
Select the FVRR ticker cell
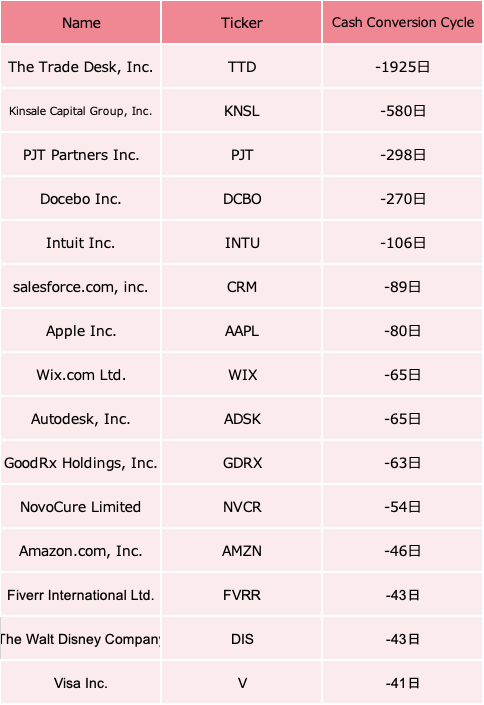click(242, 595)
